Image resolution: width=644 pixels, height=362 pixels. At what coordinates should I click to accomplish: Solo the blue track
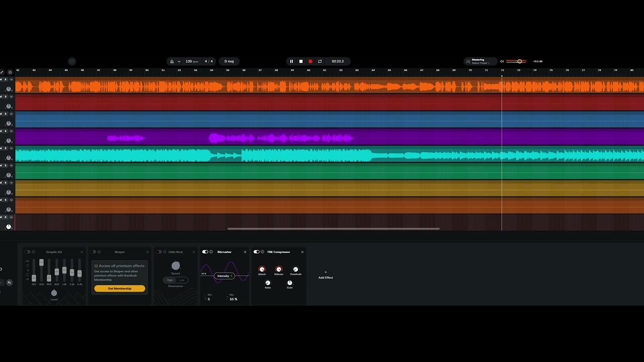click(6, 114)
